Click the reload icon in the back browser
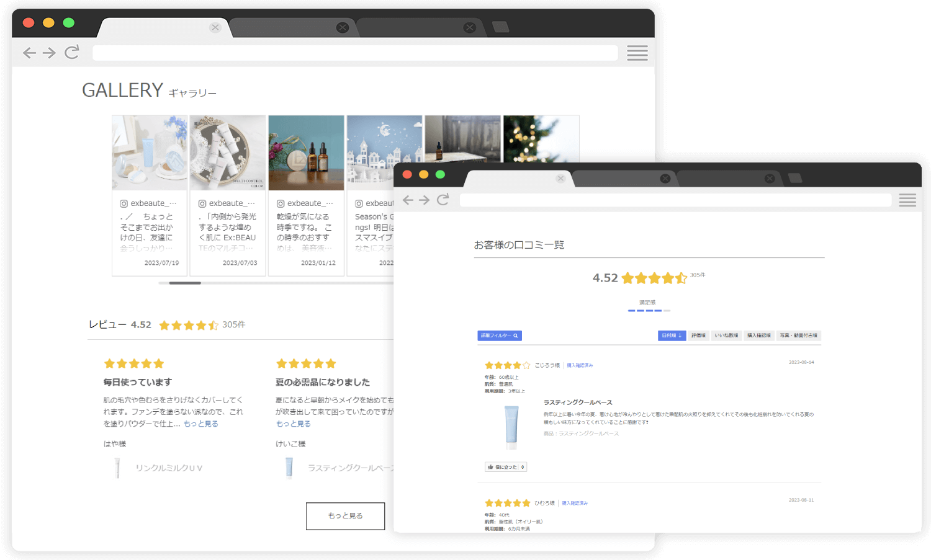Viewport: 931px width, 560px height. (x=72, y=52)
